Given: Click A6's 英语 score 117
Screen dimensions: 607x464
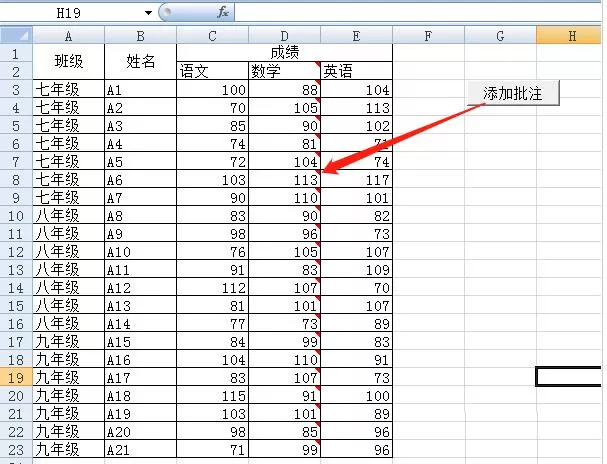Looking at the screenshot, I should click(x=357, y=179).
